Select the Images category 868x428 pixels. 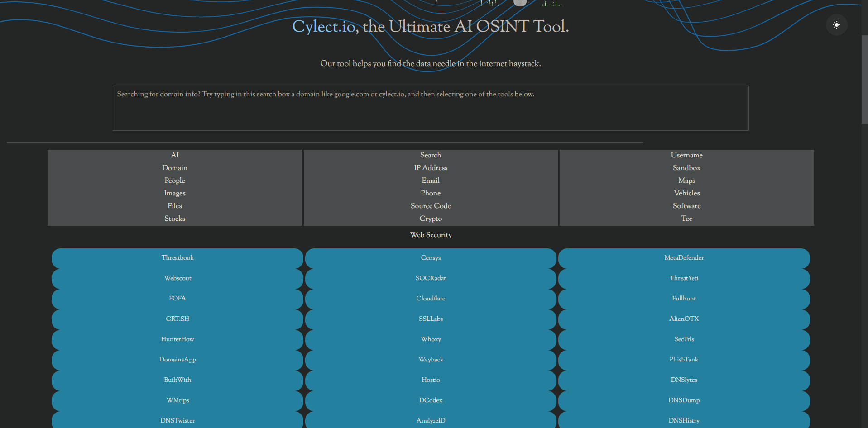click(175, 193)
